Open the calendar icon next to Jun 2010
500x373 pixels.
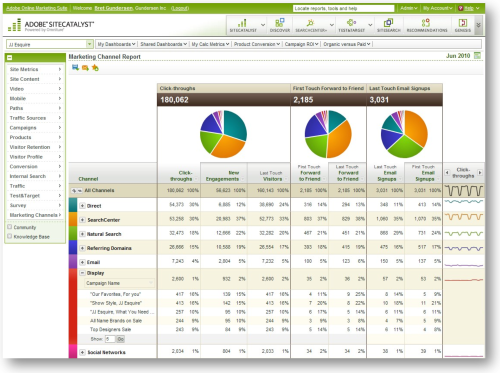tap(477, 55)
